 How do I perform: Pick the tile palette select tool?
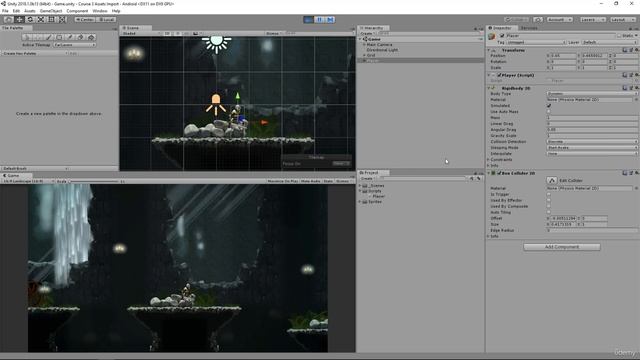(x=27, y=37)
